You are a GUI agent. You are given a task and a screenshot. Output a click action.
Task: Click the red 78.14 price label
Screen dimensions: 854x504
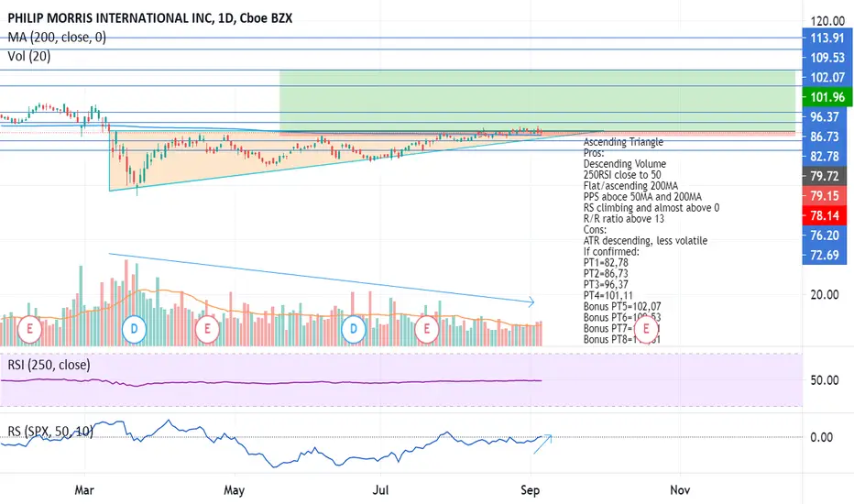[x=825, y=215]
